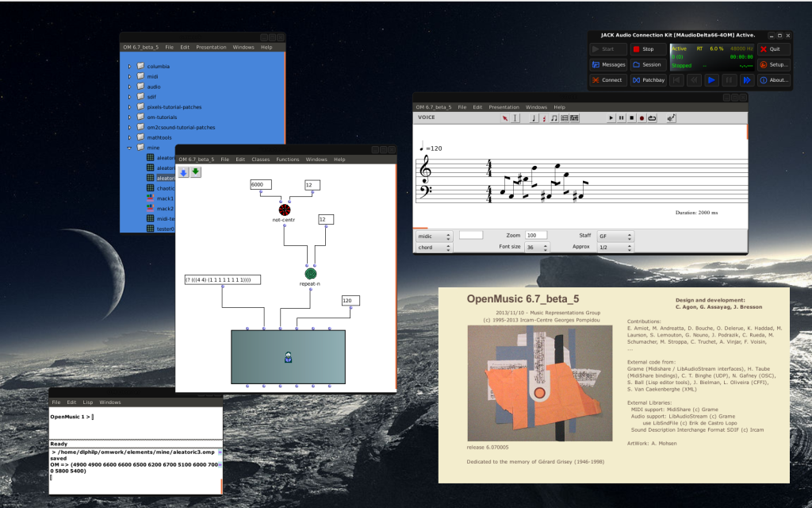This screenshot has height=508, width=812.
Task: Open JACK Connect window
Action: (608, 80)
